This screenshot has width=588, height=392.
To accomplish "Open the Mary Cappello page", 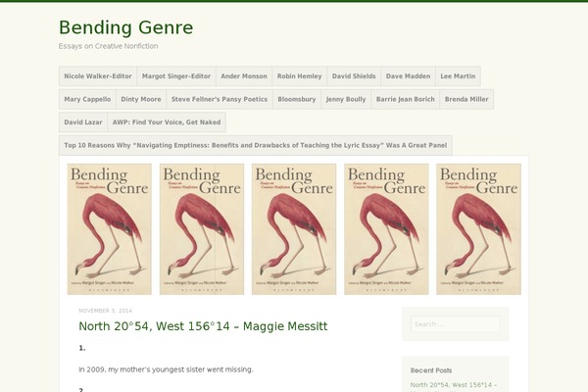I will point(87,99).
